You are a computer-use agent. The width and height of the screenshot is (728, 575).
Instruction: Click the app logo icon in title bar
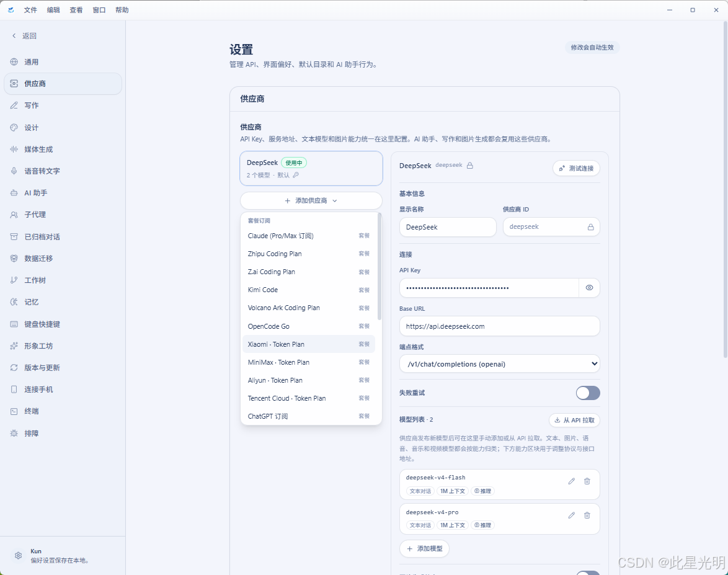click(x=11, y=10)
